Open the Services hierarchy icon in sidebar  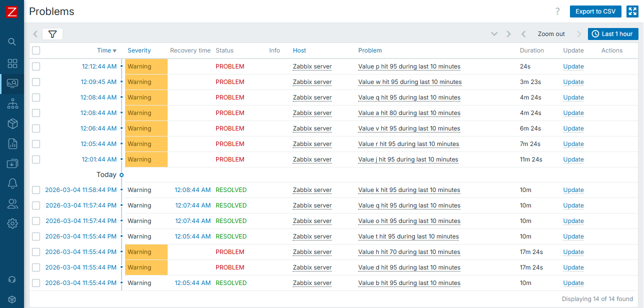(x=13, y=103)
